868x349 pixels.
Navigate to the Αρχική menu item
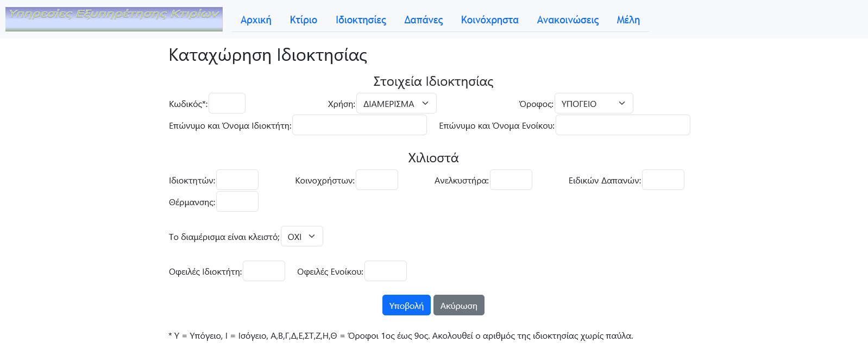pos(255,20)
